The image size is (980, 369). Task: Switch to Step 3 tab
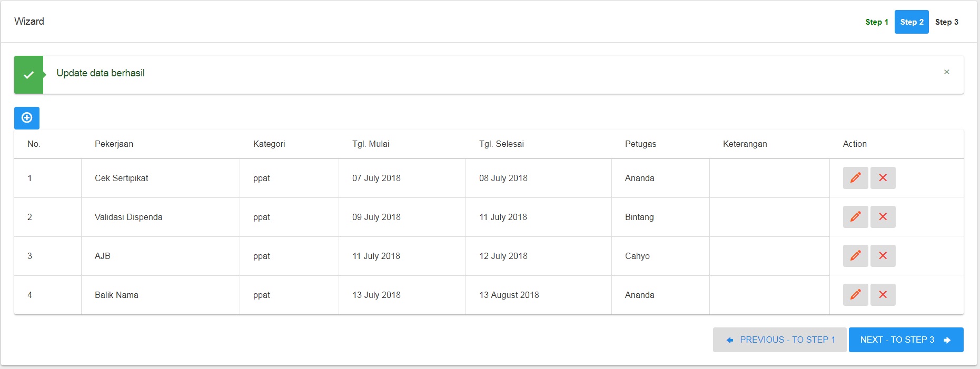[x=946, y=22]
